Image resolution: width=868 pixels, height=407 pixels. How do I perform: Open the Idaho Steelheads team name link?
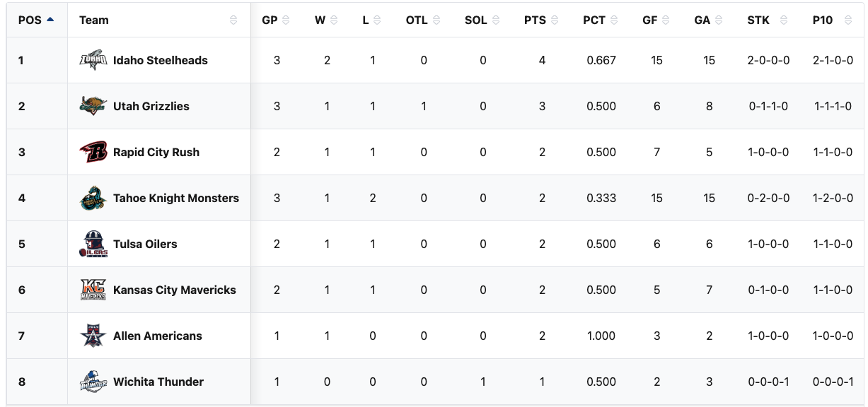161,61
